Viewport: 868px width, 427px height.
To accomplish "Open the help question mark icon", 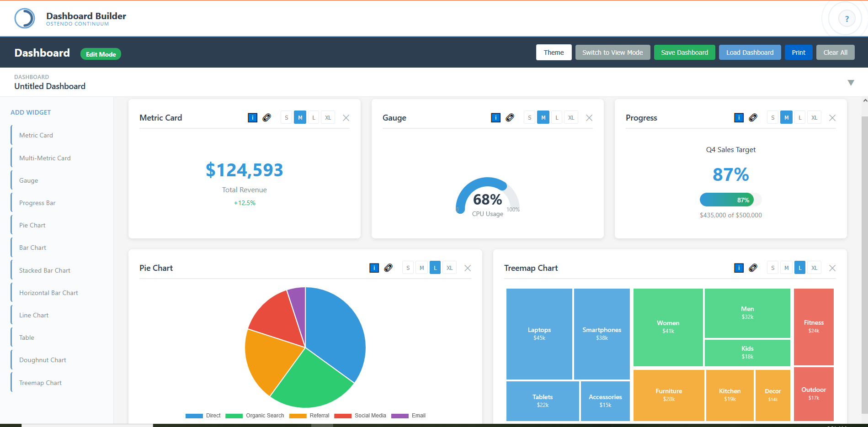I will tap(847, 18).
